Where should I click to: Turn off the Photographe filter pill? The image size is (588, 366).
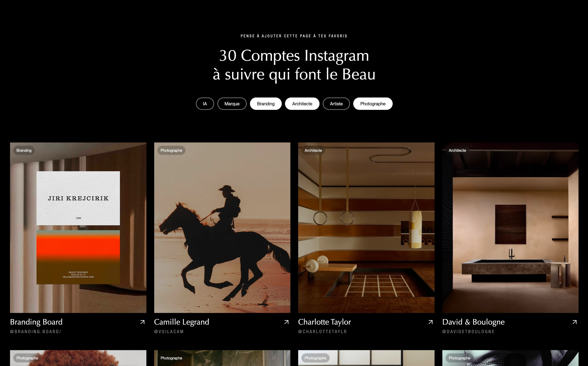point(373,104)
